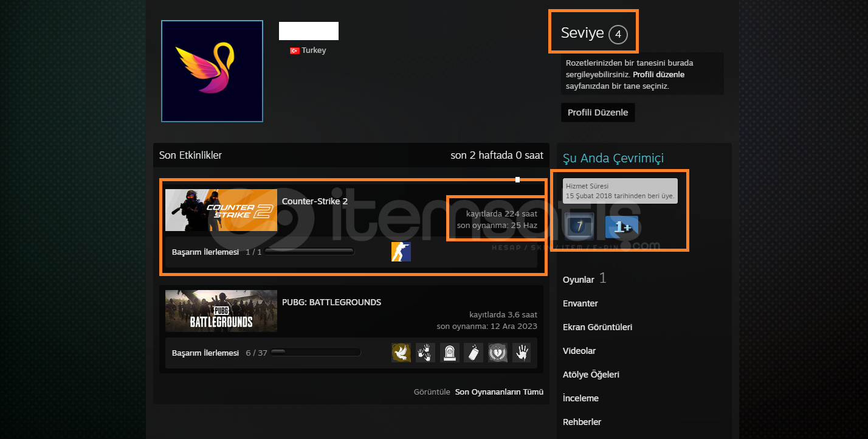Open the PUBG: BATTLEGROUNDS banner image

point(221,311)
